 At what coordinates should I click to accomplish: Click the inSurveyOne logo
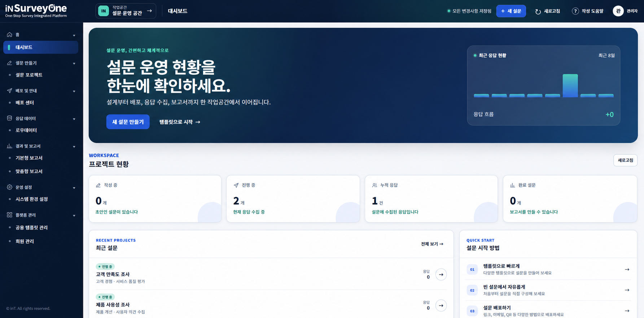pyautogui.click(x=36, y=11)
